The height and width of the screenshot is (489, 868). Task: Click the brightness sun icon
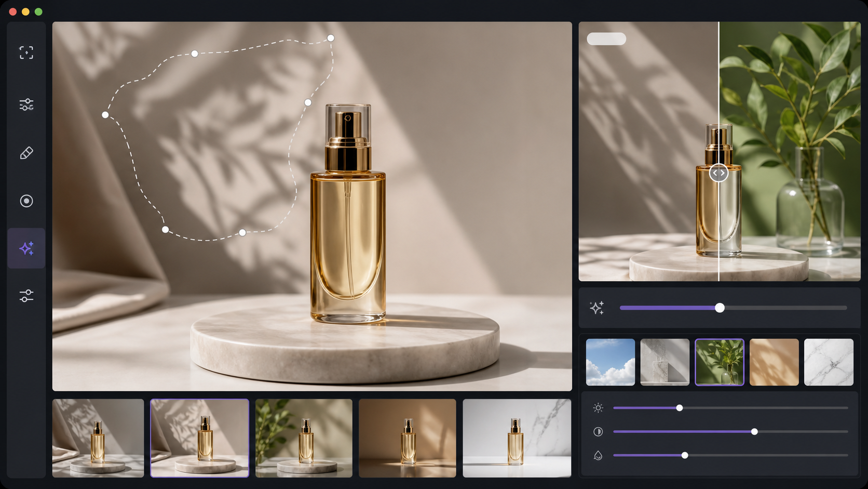(x=598, y=408)
